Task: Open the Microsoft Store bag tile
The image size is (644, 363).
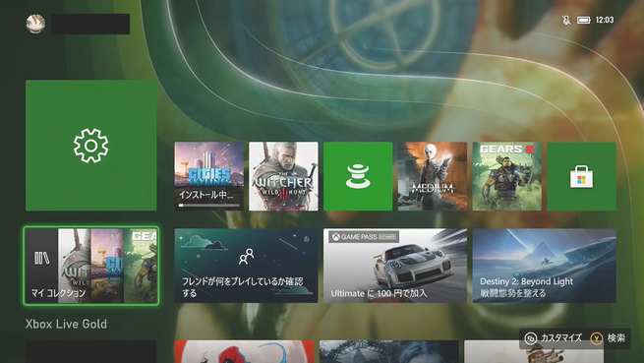Action: (581, 176)
